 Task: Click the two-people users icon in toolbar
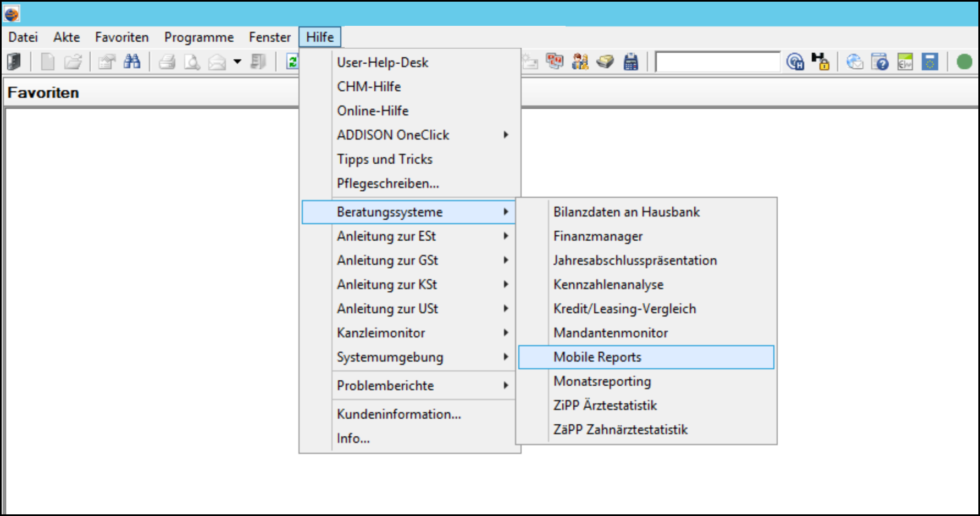click(x=580, y=62)
